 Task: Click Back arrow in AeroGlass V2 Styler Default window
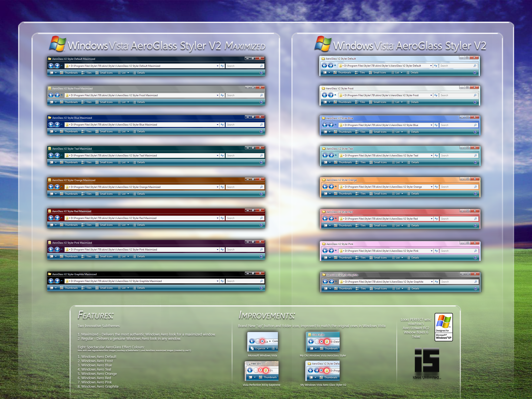324,65
